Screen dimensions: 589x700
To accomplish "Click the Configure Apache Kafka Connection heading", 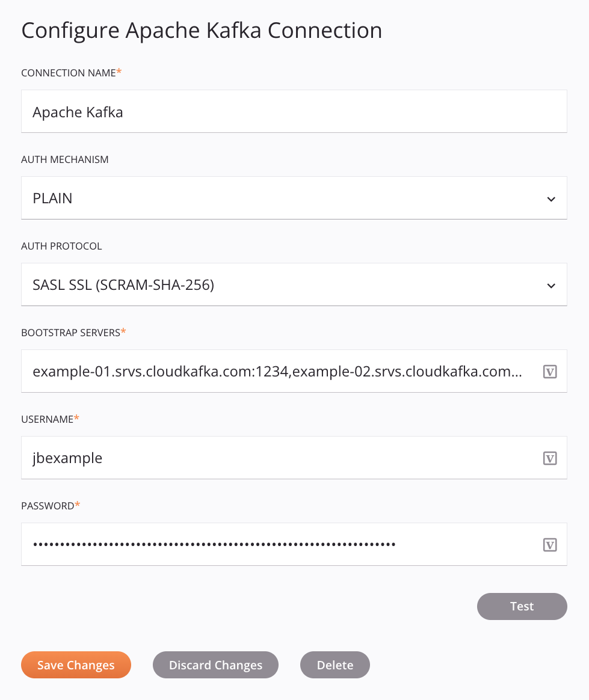I will [x=202, y=30].
